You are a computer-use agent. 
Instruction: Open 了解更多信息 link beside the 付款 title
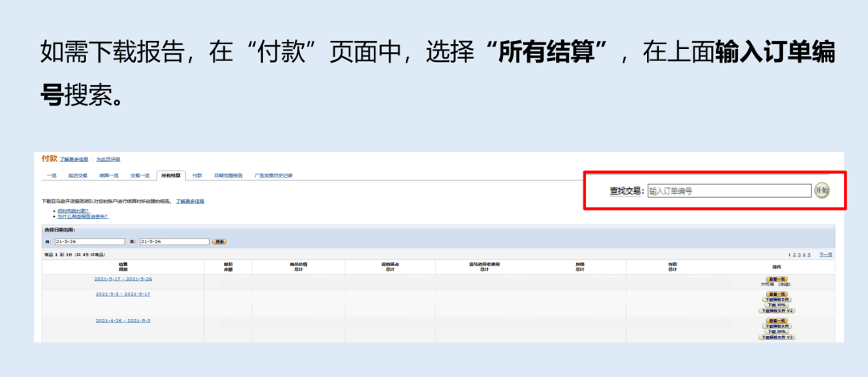[76, 160]
